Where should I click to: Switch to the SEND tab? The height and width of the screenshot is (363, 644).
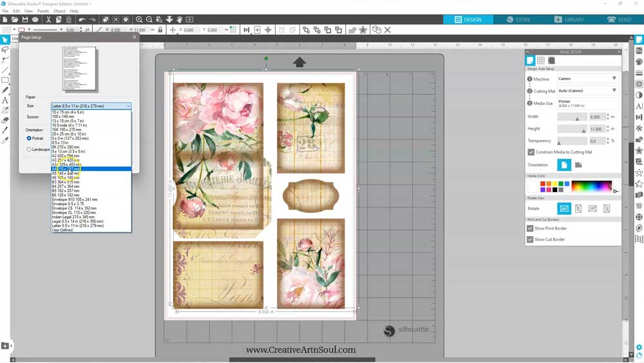pos(618,19)
